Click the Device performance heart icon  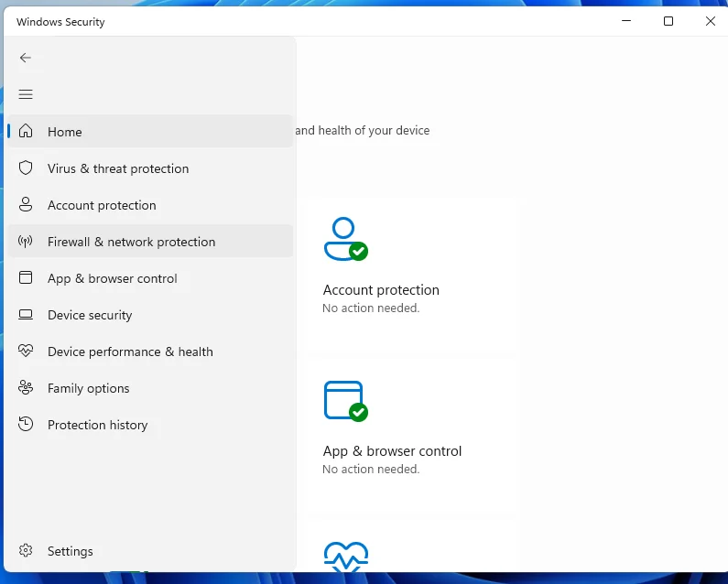pyautogui.click(x=26, y=351)
